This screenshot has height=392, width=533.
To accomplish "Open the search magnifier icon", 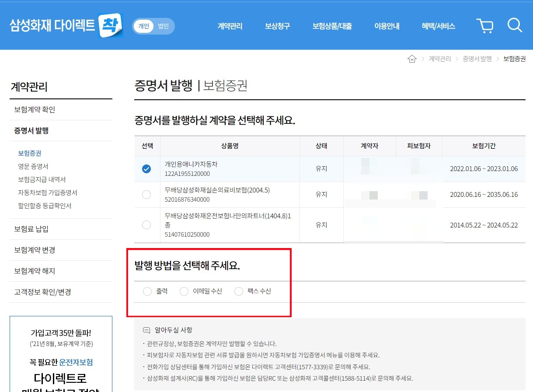I will 515,25.
